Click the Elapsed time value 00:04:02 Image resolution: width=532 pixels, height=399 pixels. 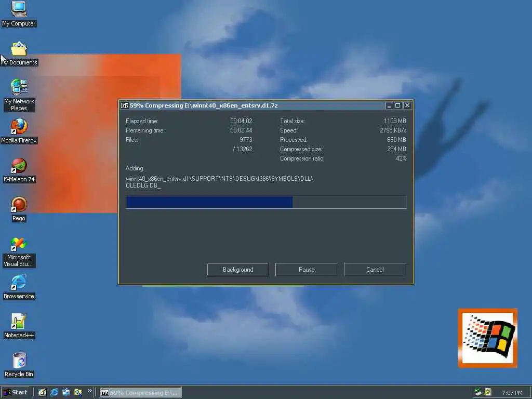click(x=241, y=121)
